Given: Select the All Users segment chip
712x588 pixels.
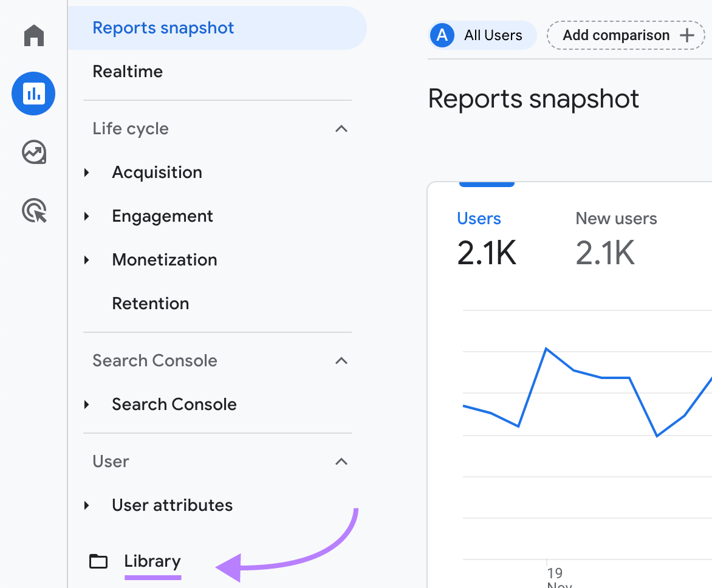Looking at the screenshot, I should 482,35.
